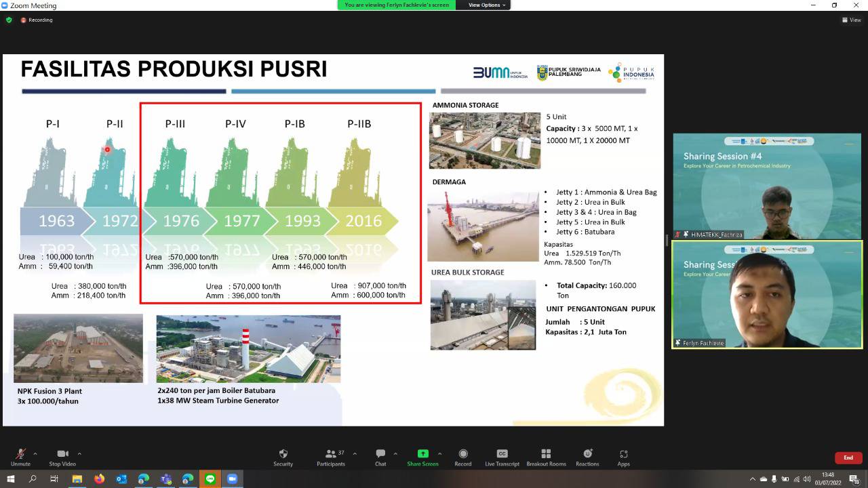Open the volume control in tray
The image size is (868, 488).
coord(807,479)
